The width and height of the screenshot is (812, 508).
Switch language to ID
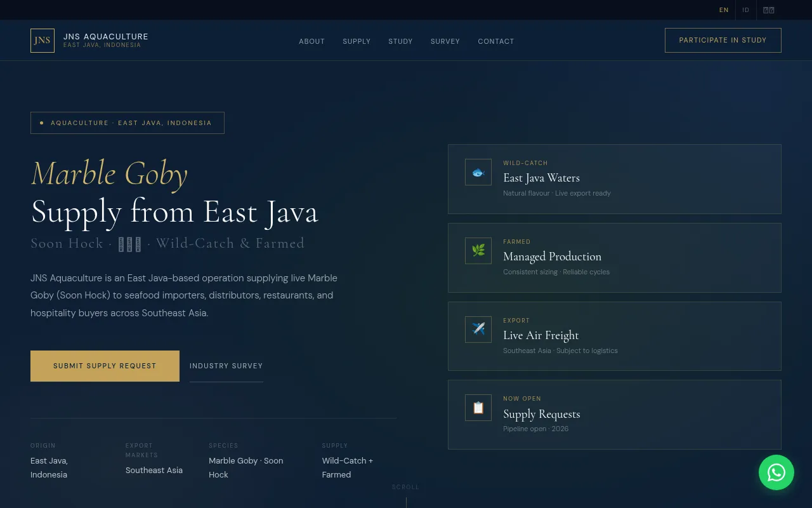click(746, 10)
